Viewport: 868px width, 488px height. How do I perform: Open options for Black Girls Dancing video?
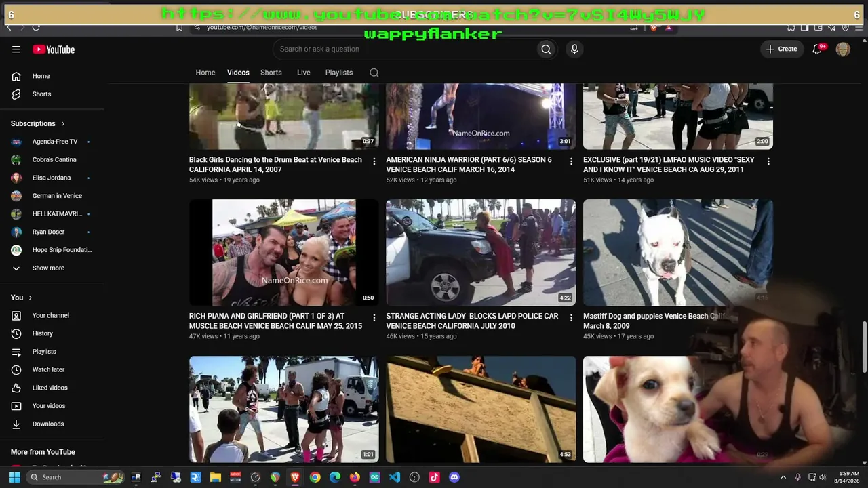click(374, 161)
